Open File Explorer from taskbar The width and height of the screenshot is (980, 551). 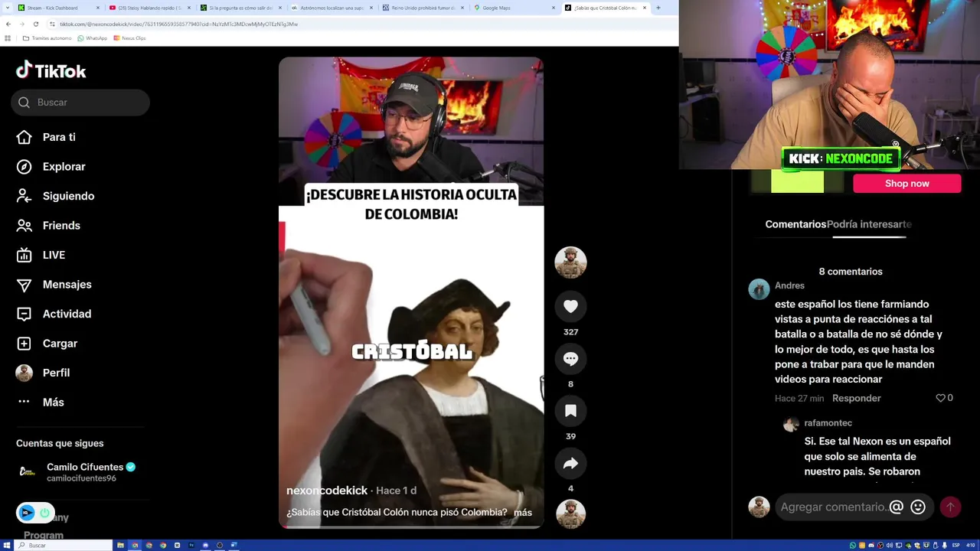tap(120, 545)
